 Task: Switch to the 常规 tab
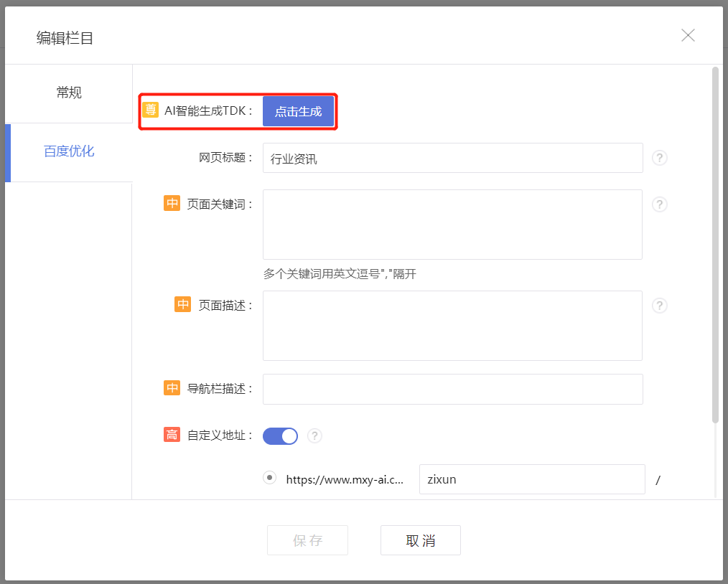click(69, 93)
